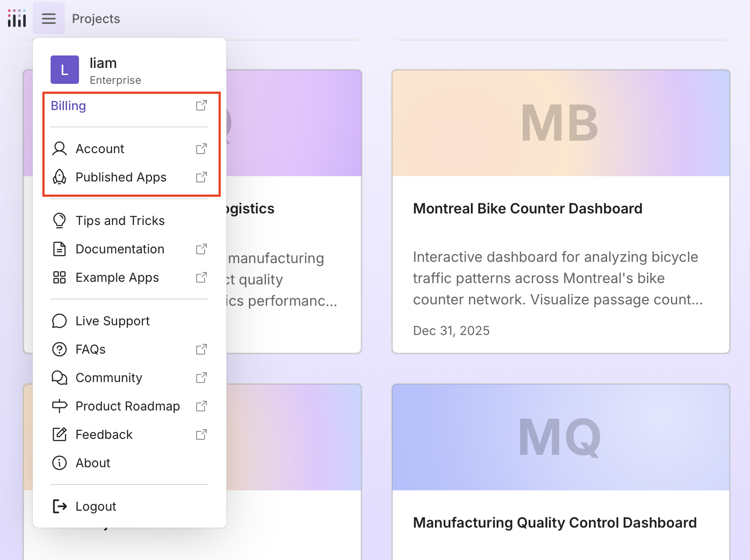Click Logout to sign out
The image size is (750, 560).
click(x=96, y=506)
